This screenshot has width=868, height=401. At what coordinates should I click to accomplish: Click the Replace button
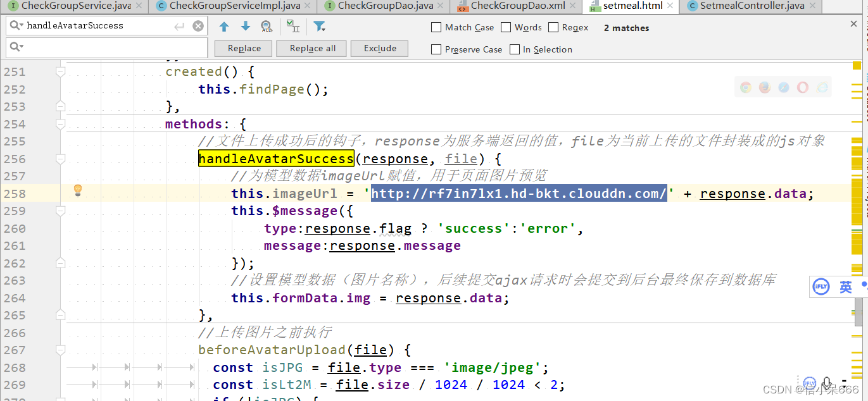(244, 49)
